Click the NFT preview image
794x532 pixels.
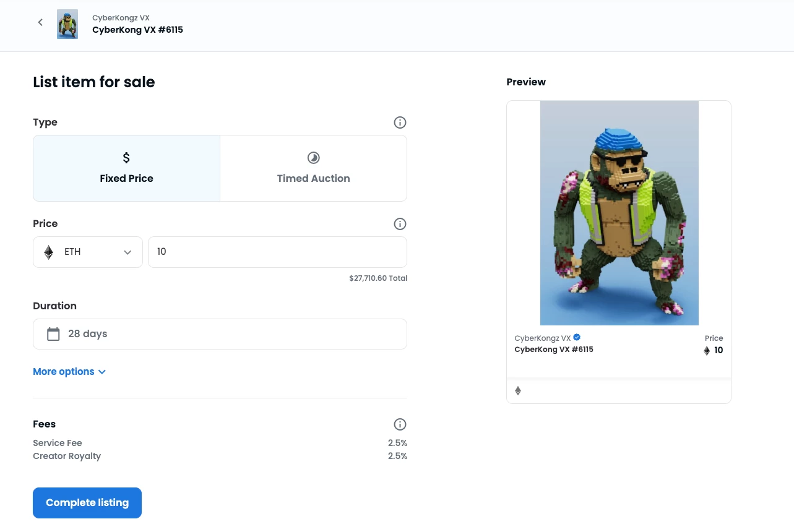(x=619, y=213)
